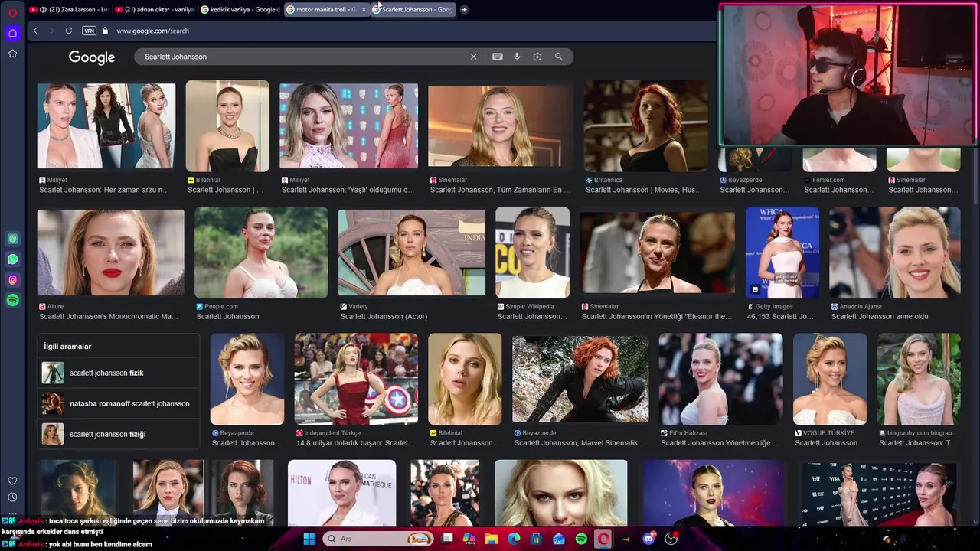980x551 pixels.
Task: Open WhatsApp in the Opera sidebar
Action: pos(12,259)
